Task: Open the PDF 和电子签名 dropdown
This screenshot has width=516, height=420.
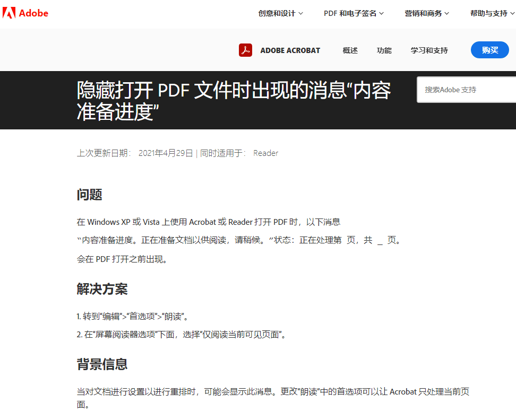Action: 354,13
